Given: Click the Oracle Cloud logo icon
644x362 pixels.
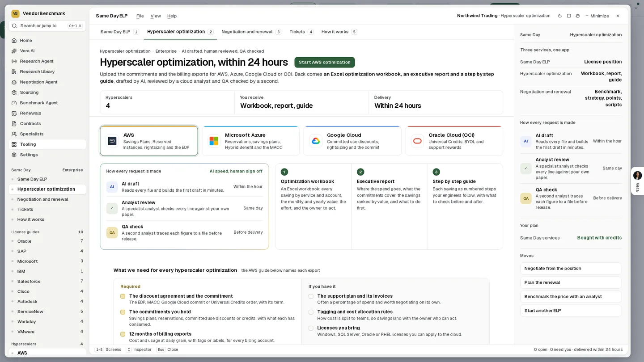Looking at the screenshot, I should [417, 141].
